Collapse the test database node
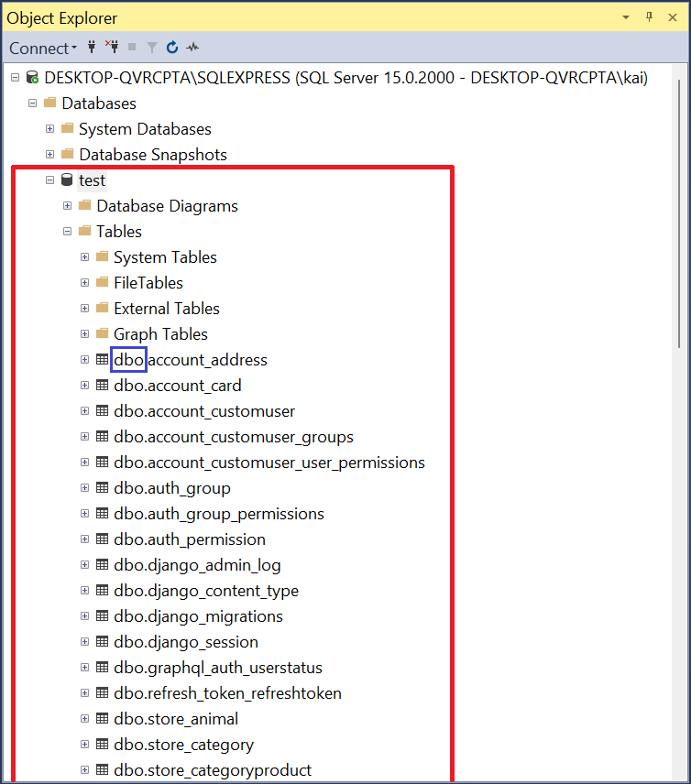 [x=50, y=180]
